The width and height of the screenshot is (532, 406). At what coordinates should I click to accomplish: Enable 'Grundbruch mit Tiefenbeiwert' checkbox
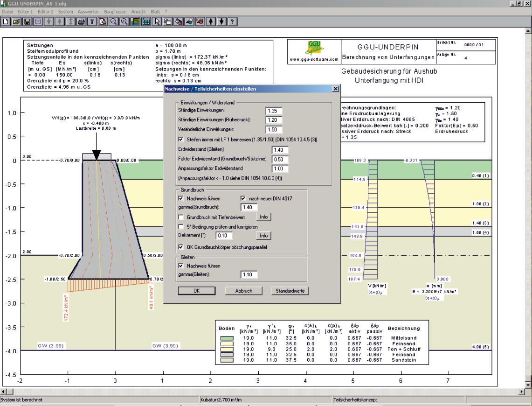[x=181, y=217]
